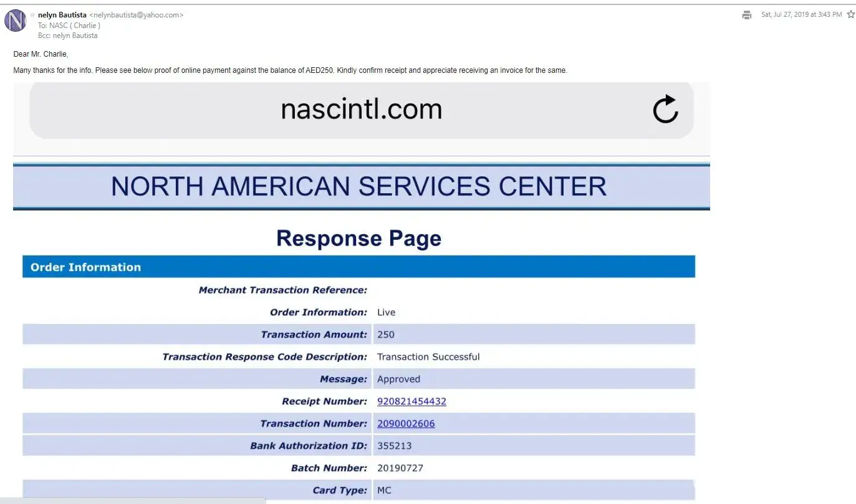
Task: Click the Receipt Number label
Action: point(325,402)
